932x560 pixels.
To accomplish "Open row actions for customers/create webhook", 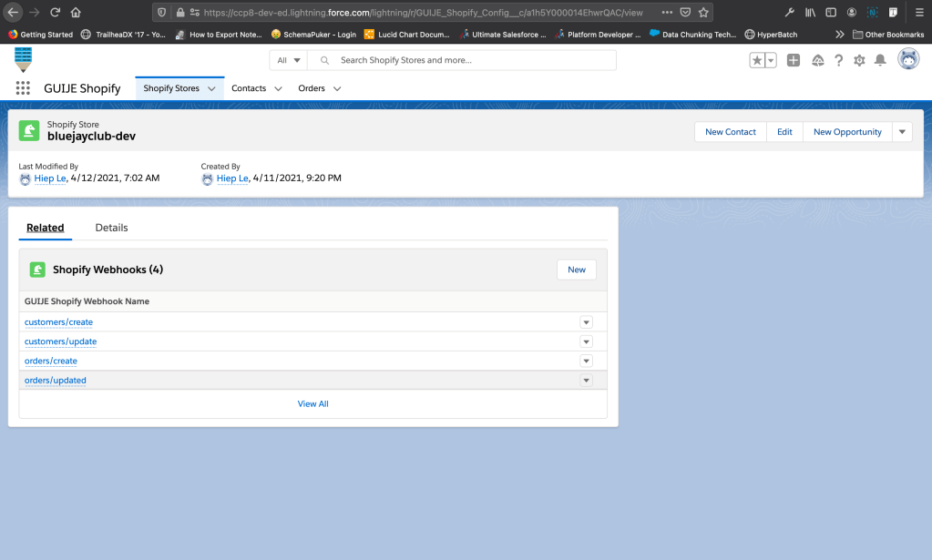I will [586, 322].
